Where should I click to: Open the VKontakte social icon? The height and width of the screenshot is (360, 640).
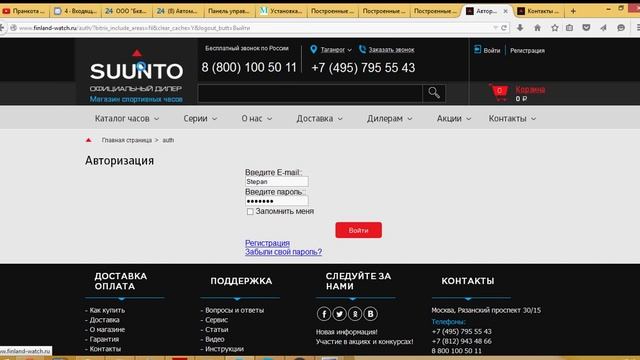[x=370, y=313]
